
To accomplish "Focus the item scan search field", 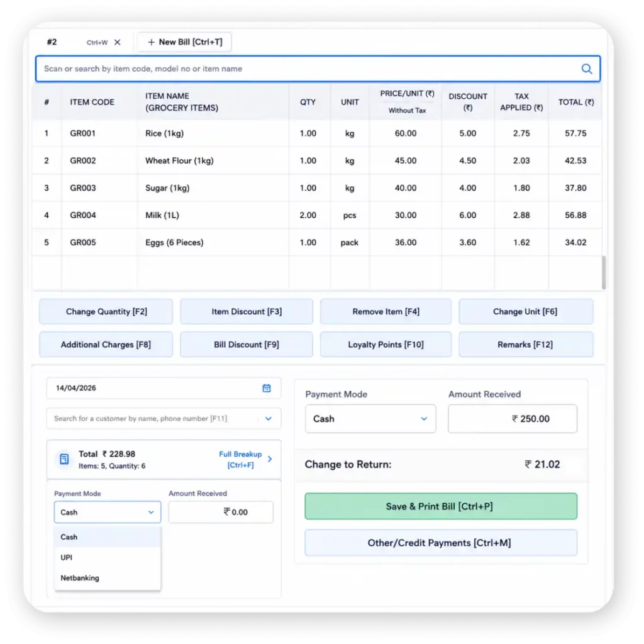I will point(318,69).
